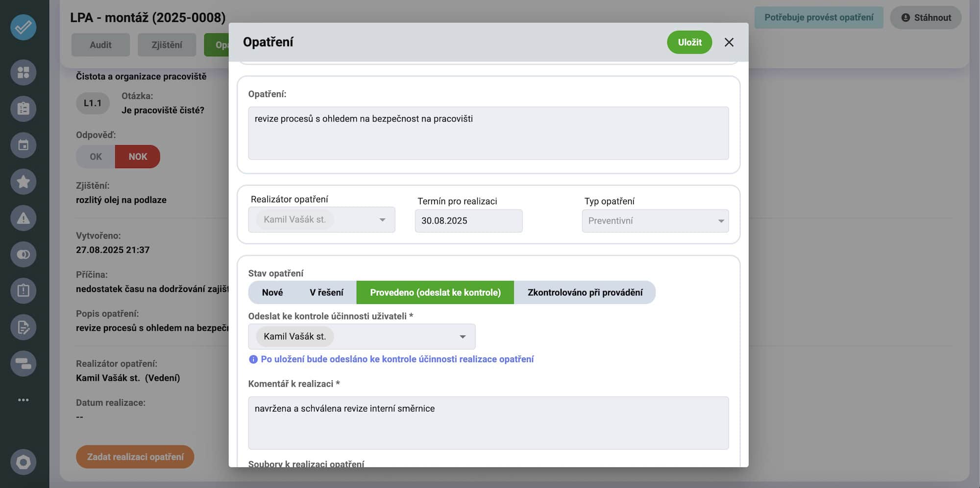
Task: Switch to the Audit tab
Action: (x=100, y=45)
